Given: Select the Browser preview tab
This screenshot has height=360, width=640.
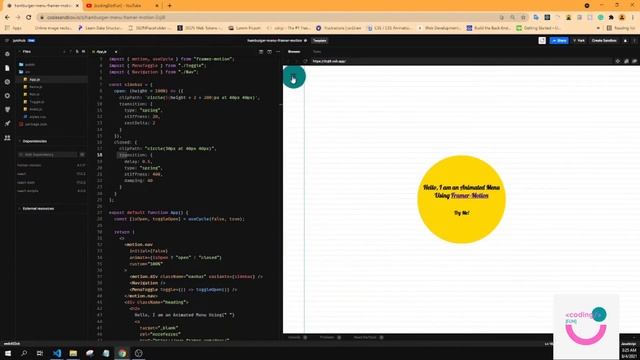Looking at the screenshot, I should 294,52.
